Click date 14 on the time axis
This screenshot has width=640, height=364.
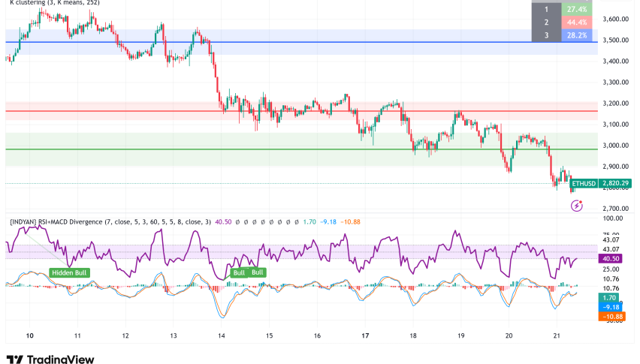coord(221,335)
